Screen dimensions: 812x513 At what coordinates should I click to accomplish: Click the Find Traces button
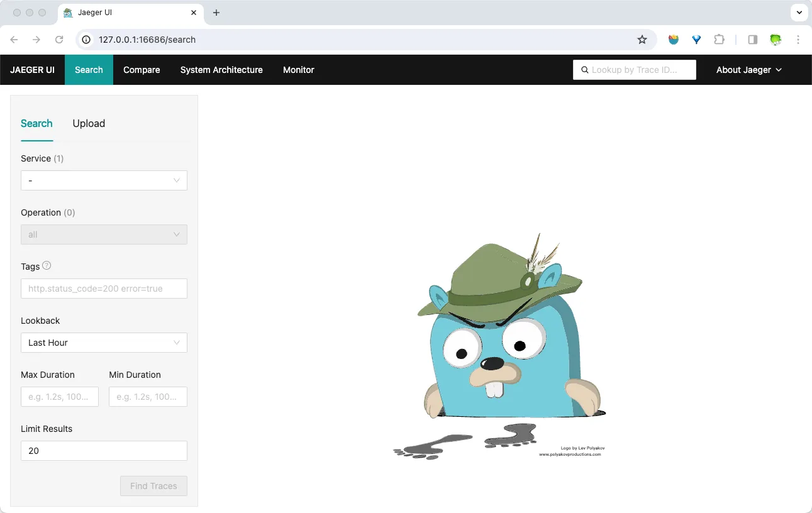(x=153, y=486)
